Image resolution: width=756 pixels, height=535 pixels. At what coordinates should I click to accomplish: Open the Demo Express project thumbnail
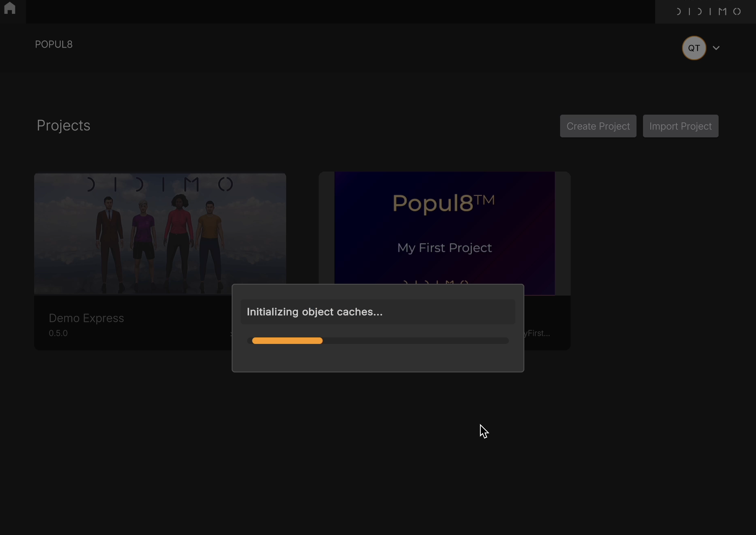point(160,233)
